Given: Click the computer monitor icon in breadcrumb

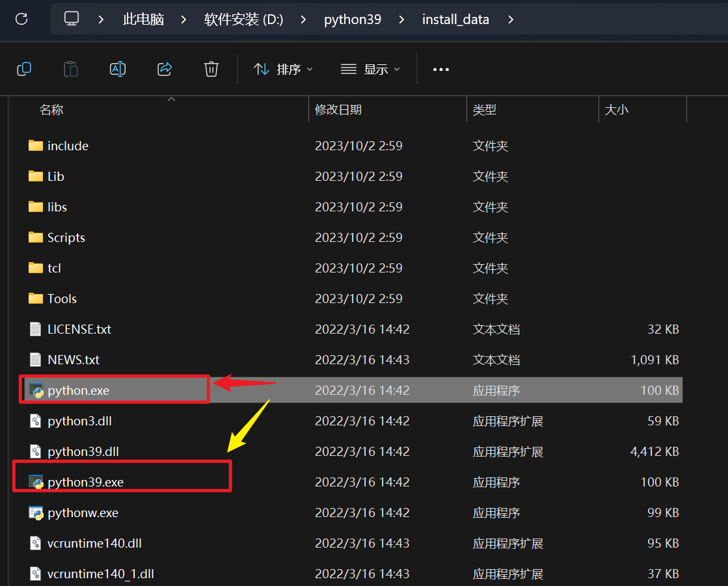Looking at the screenshot, I should [x=72, y=19].
